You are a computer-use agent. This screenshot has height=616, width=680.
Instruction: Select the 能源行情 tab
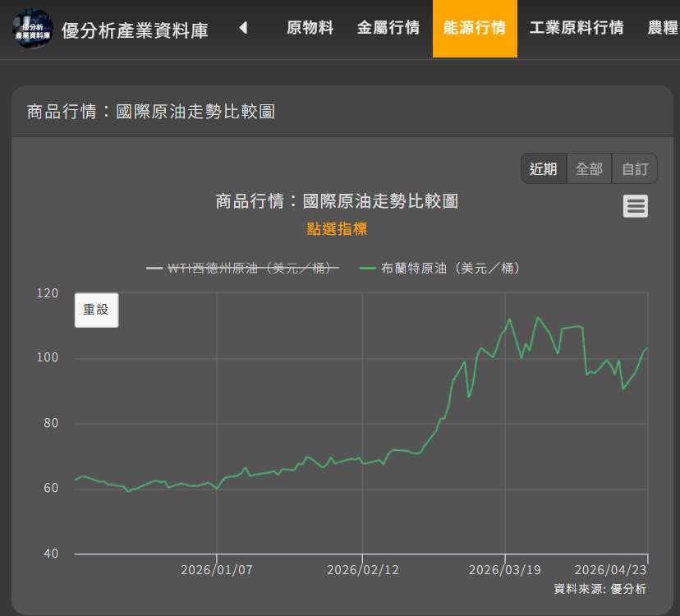pyautogui.click(x=475, y=28)
